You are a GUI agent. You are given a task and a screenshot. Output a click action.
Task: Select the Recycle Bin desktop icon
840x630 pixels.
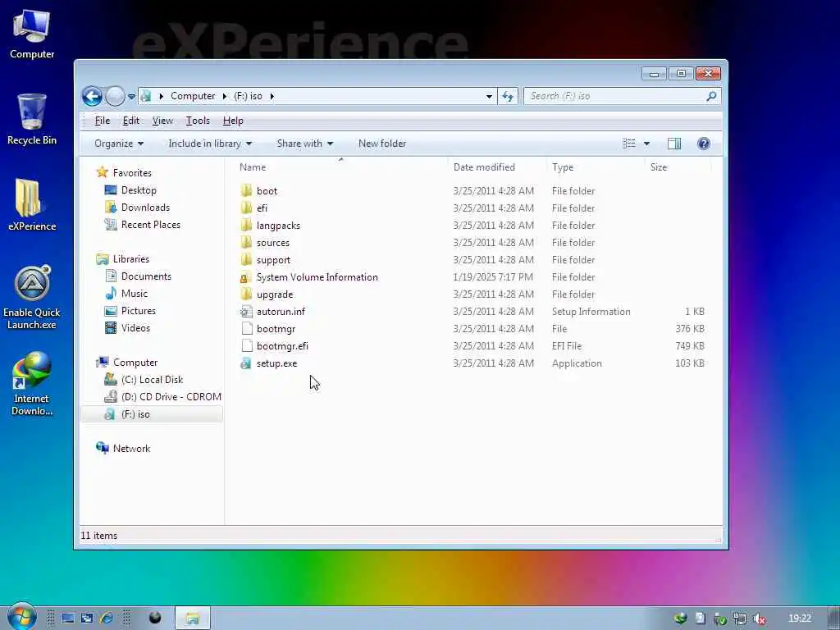[32, 120]
